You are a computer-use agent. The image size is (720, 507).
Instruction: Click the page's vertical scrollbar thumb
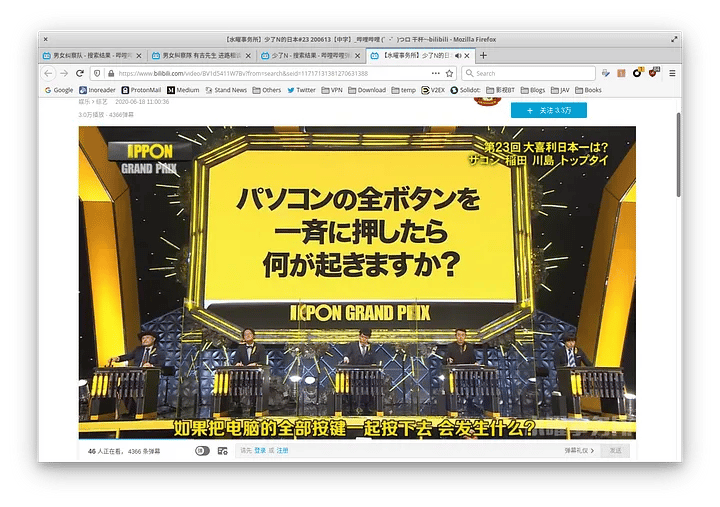point(678,155)
